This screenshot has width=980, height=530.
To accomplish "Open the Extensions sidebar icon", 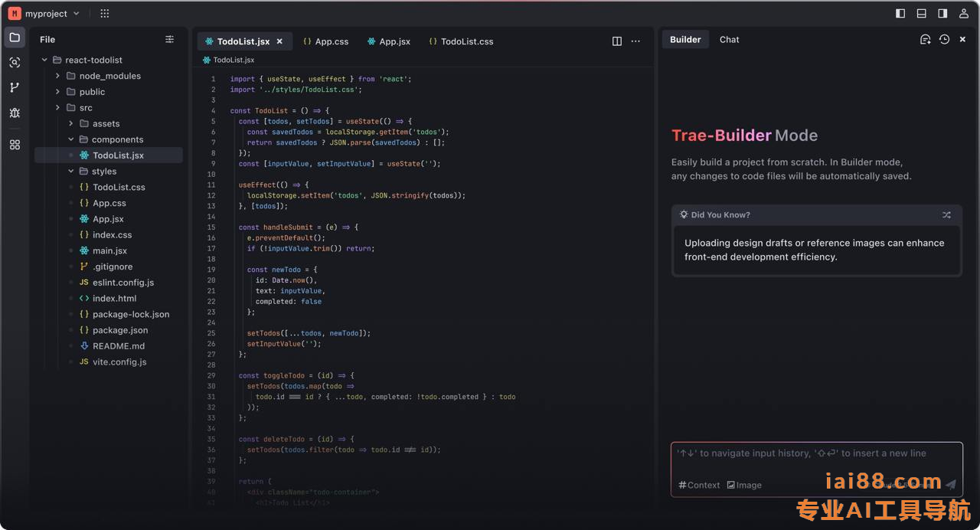I will click(x=15, y=145).
